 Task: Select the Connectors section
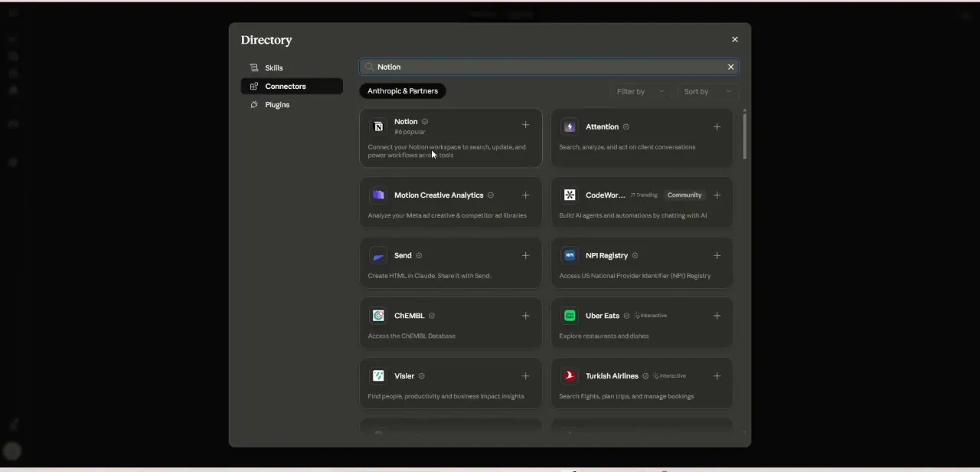tap(292, 86)
